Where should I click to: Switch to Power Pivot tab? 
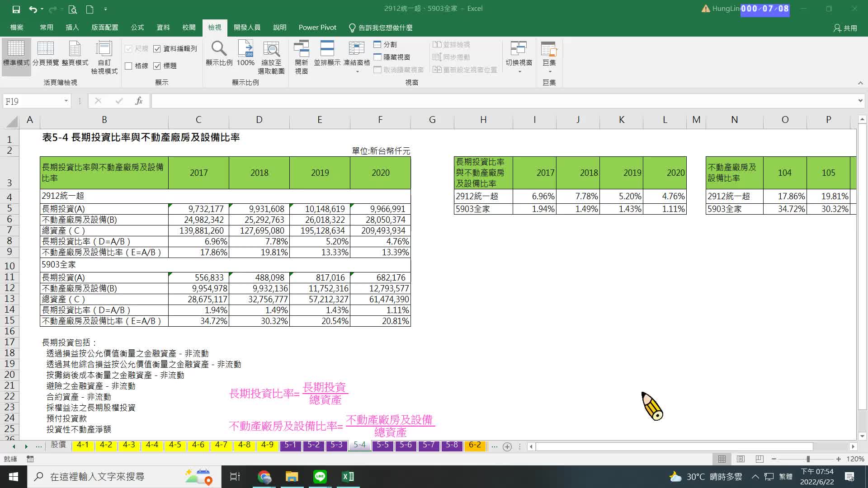point(317,28)
